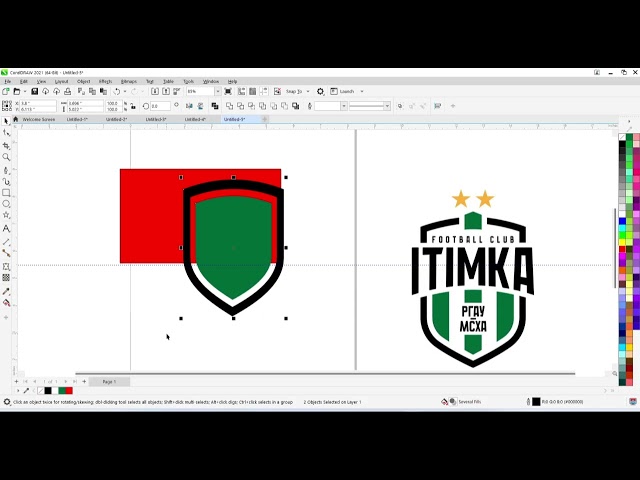640x480 pixels.
Task: Click the Publish to PDF icon
Action: pyautogui.click(x=177, y=91)
